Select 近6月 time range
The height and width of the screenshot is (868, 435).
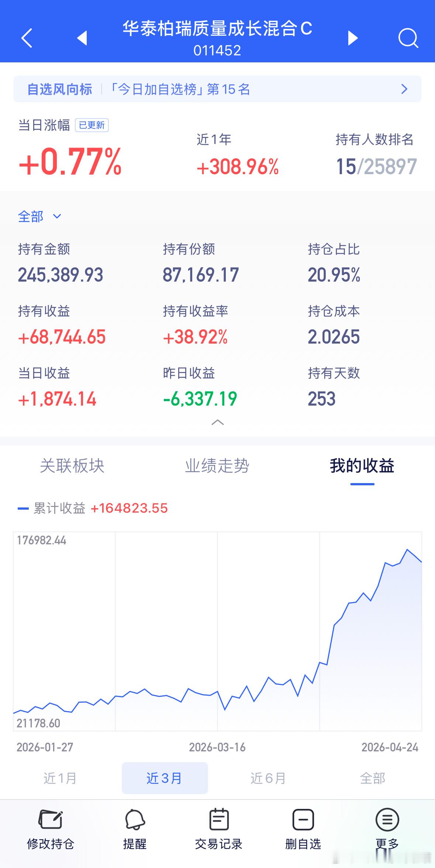pos(268,778)
